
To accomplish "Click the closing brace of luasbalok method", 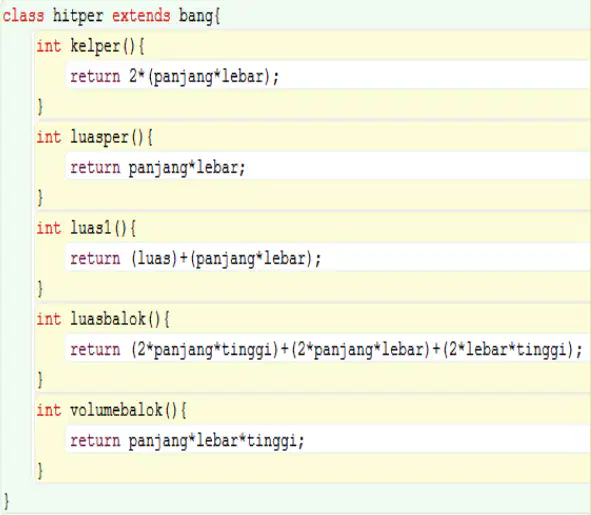I will pos(40,379).
